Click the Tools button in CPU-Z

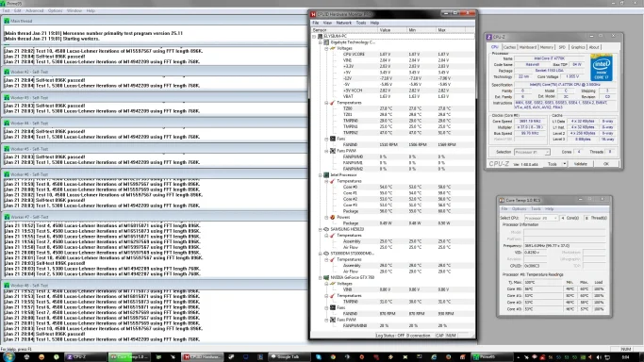553,164
